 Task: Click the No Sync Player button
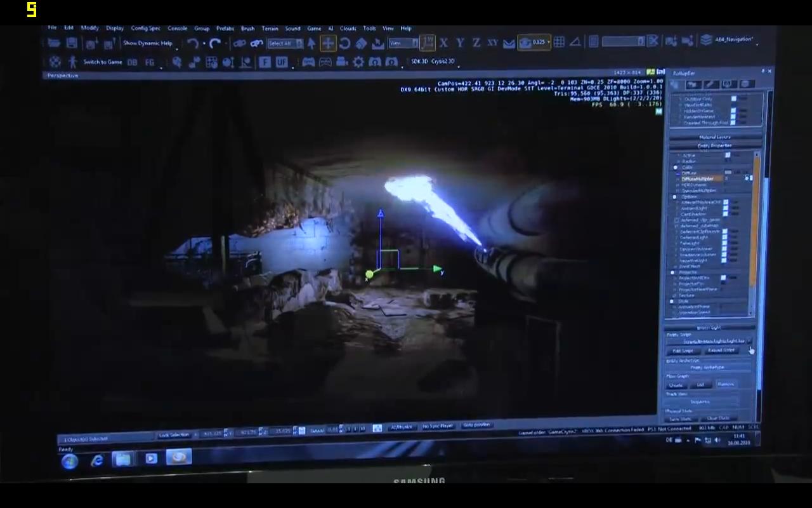point(438,426)
